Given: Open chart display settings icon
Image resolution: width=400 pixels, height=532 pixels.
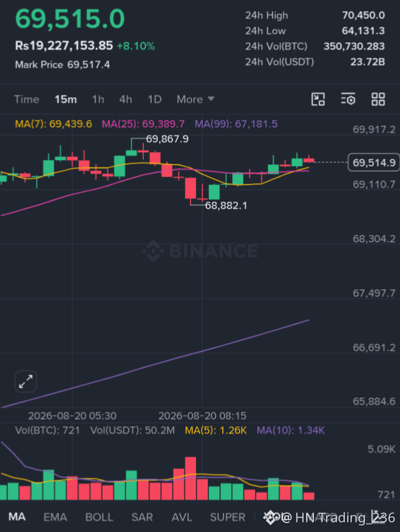Looking at the screenshot, I should pos(348,99).
